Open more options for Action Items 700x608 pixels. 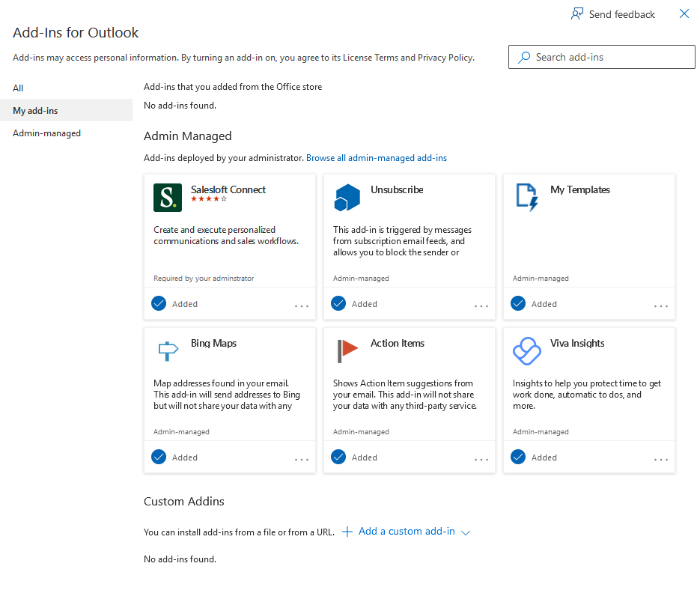point(481,459)
